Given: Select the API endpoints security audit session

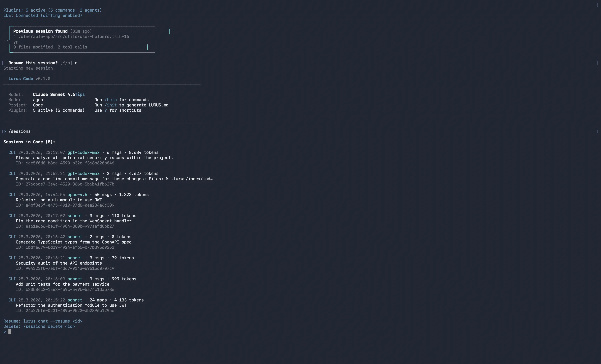Looking at the screenshot, I should 59,263.
